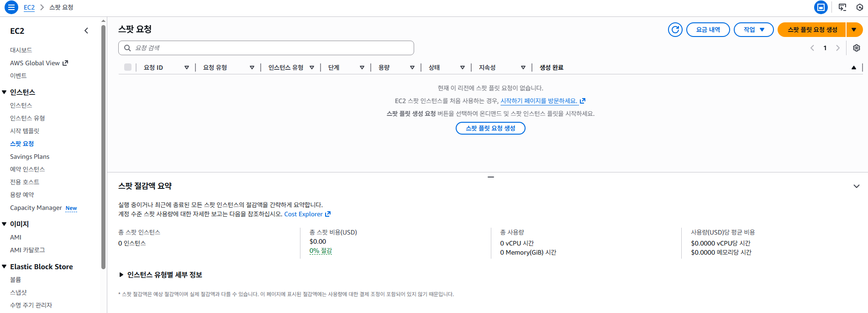Open AWS Global View in the sidebar
This screenshot has height=313, width=868.
click(x=39, y=63)
